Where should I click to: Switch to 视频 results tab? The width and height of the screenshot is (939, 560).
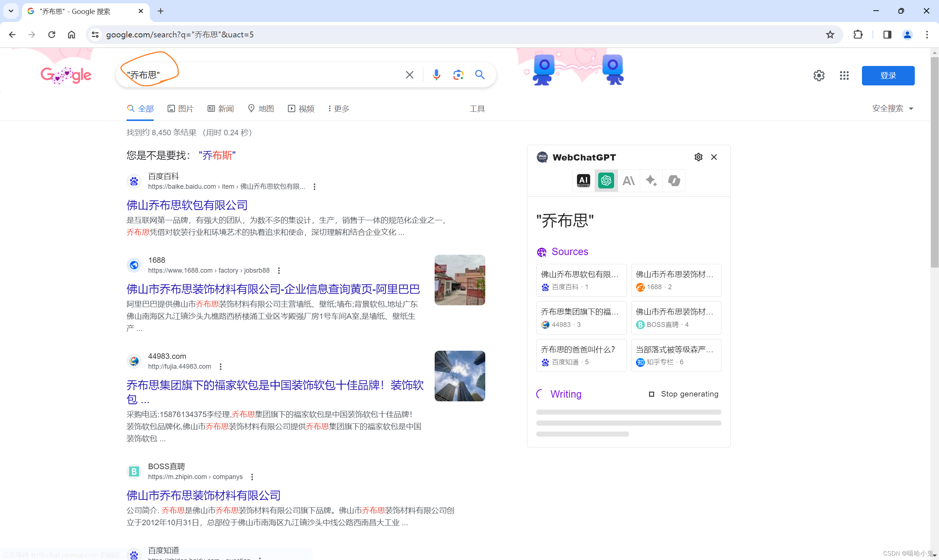pyautogui.click(x=301, y=109)
